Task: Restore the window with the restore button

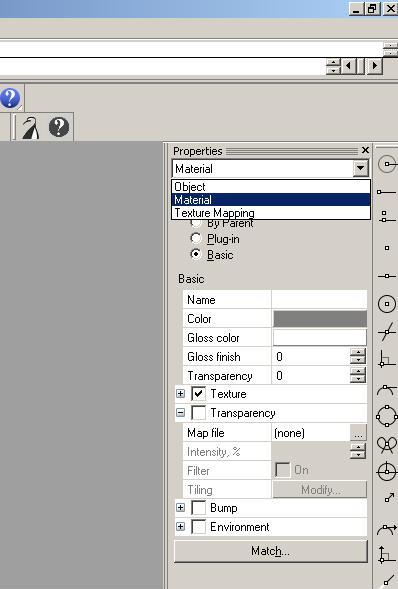Action: pyautogui.click(x=373, y=9)
